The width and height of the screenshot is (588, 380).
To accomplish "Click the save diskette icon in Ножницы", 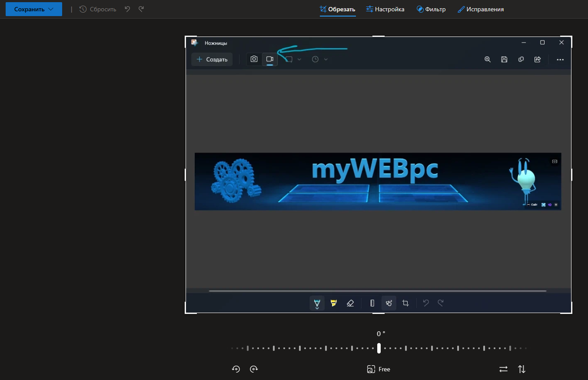I will 504,59.
